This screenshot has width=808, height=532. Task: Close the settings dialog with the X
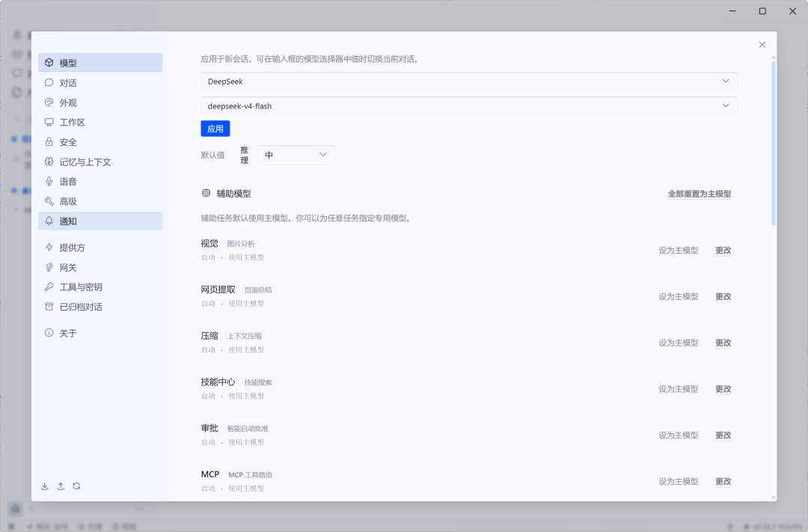point(762,45)
